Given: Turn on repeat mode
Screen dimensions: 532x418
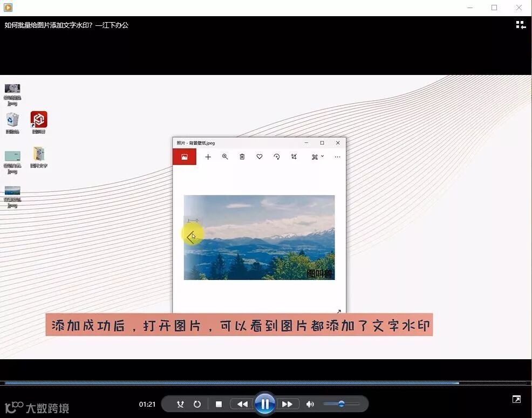Looking at the screenshot, I should [197, 404].
